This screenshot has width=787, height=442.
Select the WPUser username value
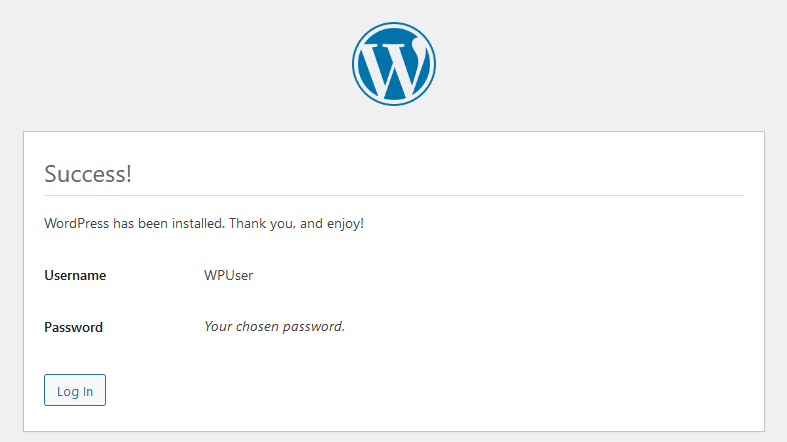pos(228,275)
